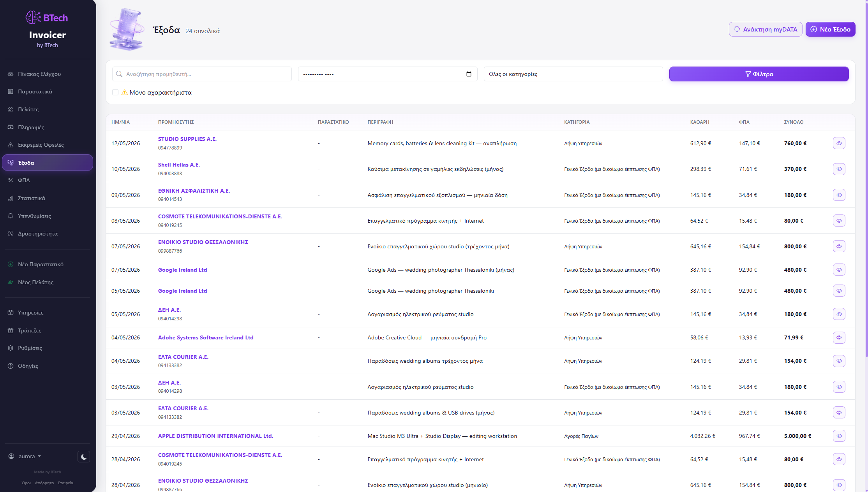Screen dimensions: 868x492
Task: View the 28/04/2026 COSMOTE expense eye icon
Action: coord(839,459)
